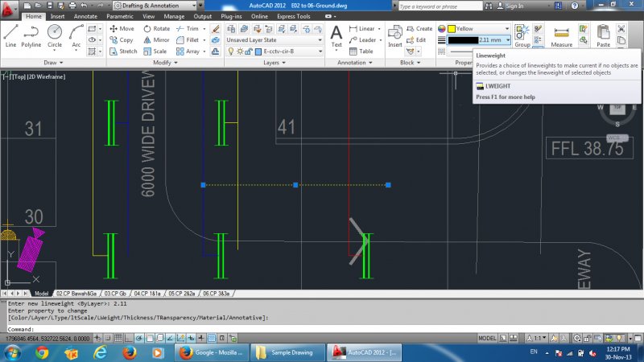This screenshot has width=644, height=362.
Task: Toggle MODEL space button in status bar
Action: click(487, 338)
